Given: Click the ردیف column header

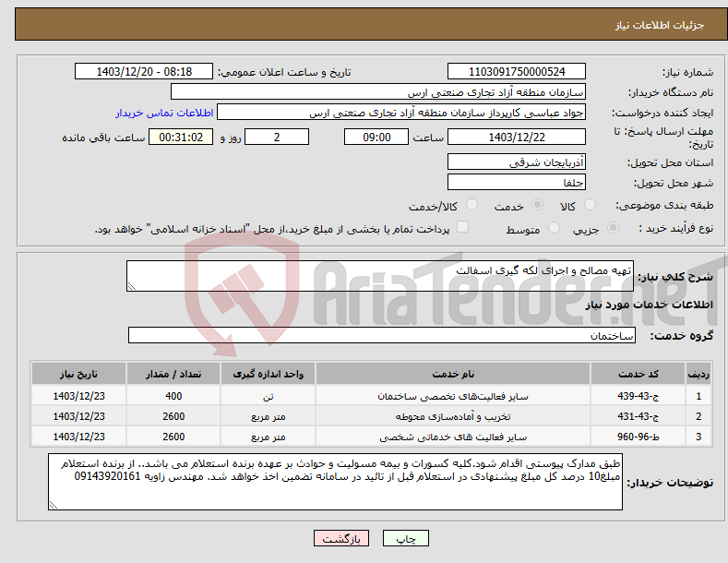Looking at the screenshot, I should [698, 374].
